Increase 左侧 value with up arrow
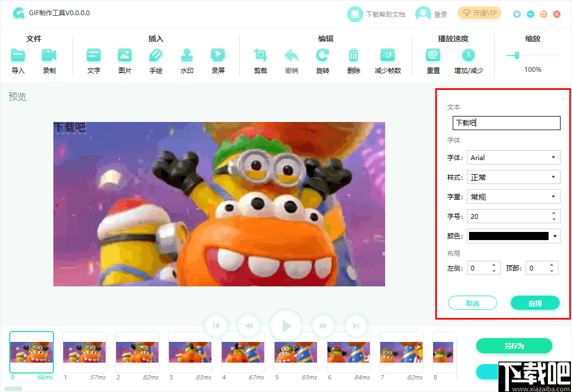The image size is (572, 392). coord(494,265)
